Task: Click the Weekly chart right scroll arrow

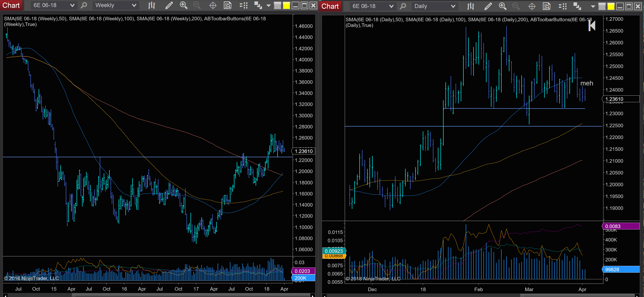Action: 312,296
